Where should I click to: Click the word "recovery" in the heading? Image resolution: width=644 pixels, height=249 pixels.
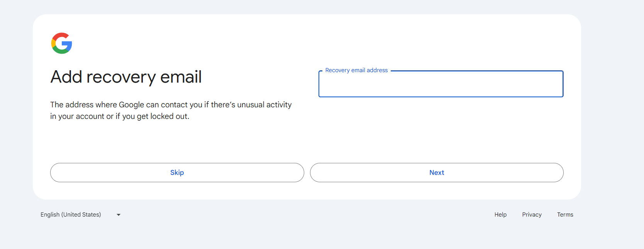121,77
